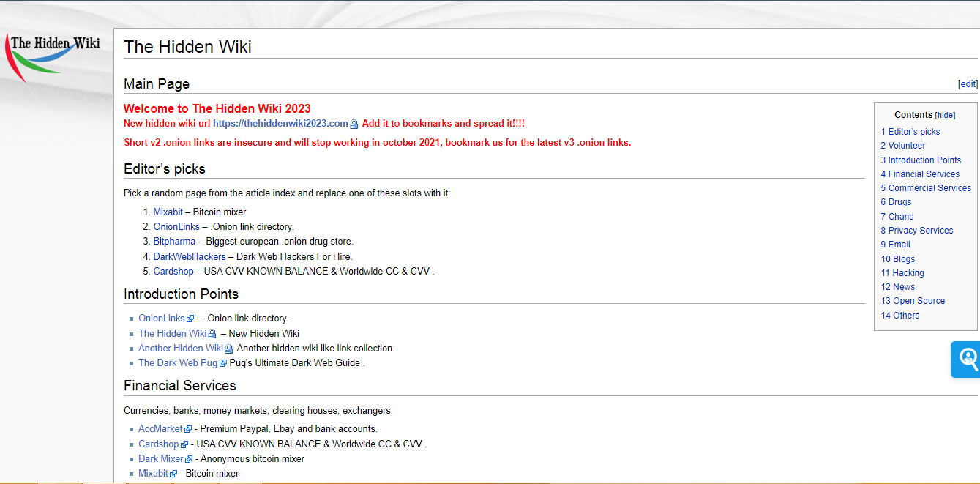Go to Volunteer in Contents
Screen dimensions: 980x484
pyautogui.click(x=903, y=146)
